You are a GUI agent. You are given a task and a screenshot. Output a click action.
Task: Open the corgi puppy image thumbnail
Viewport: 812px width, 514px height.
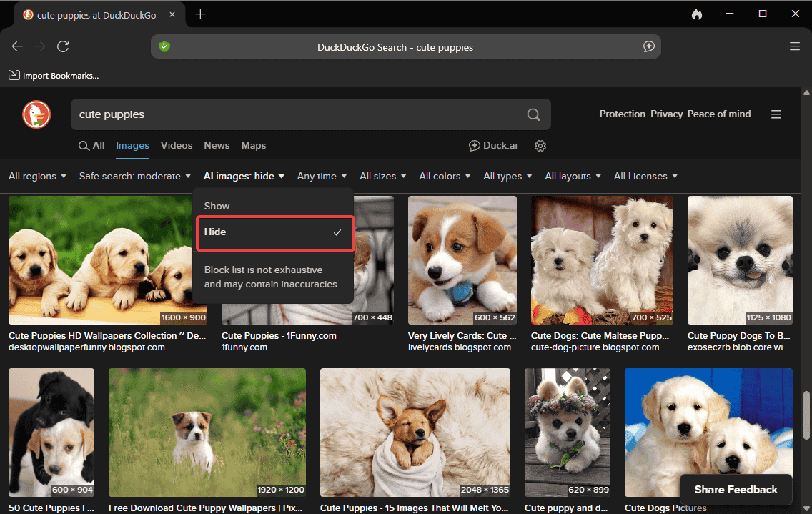pyautogui.click(x=462, y=260)
